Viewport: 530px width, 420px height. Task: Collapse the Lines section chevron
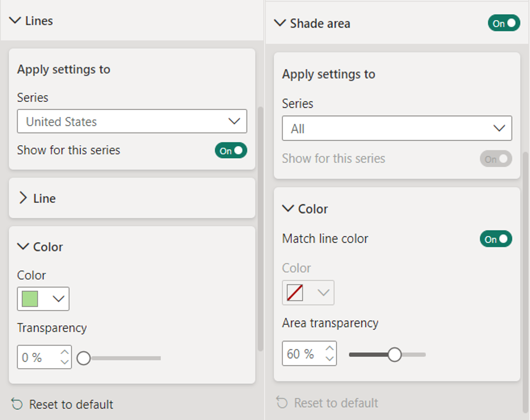point(15,21)
